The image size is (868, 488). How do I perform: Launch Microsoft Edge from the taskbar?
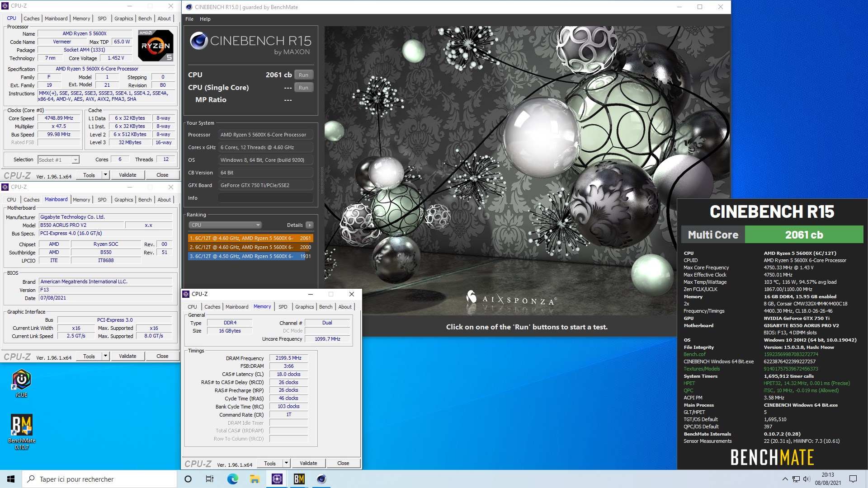coord(232,479)
